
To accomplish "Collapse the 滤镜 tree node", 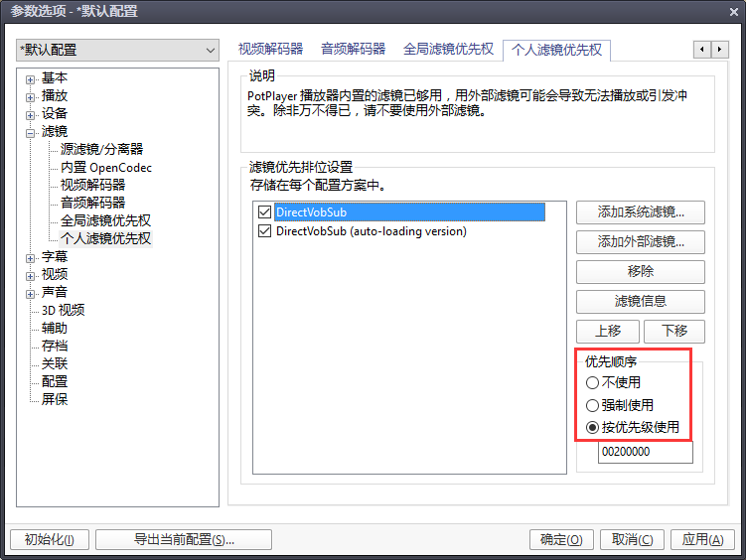I will coord(30,133).
